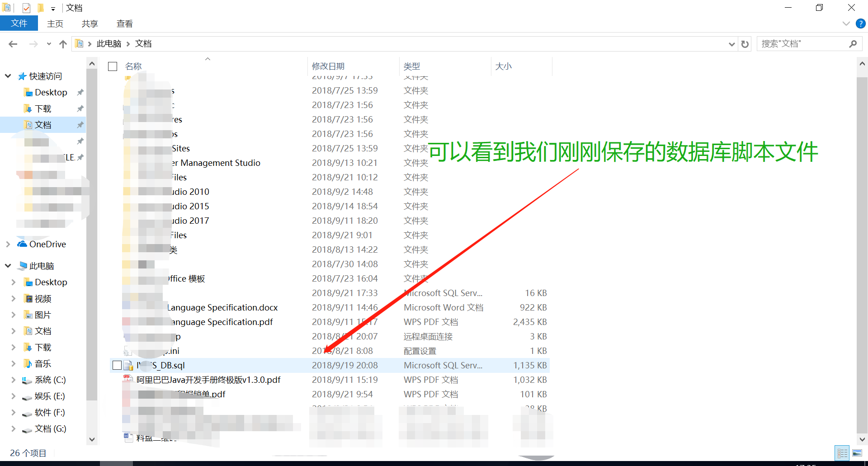The height and width of the screenshot is (466, 868).
Task: Click the S_DB.sql file icon
Action: pos(128,365)
